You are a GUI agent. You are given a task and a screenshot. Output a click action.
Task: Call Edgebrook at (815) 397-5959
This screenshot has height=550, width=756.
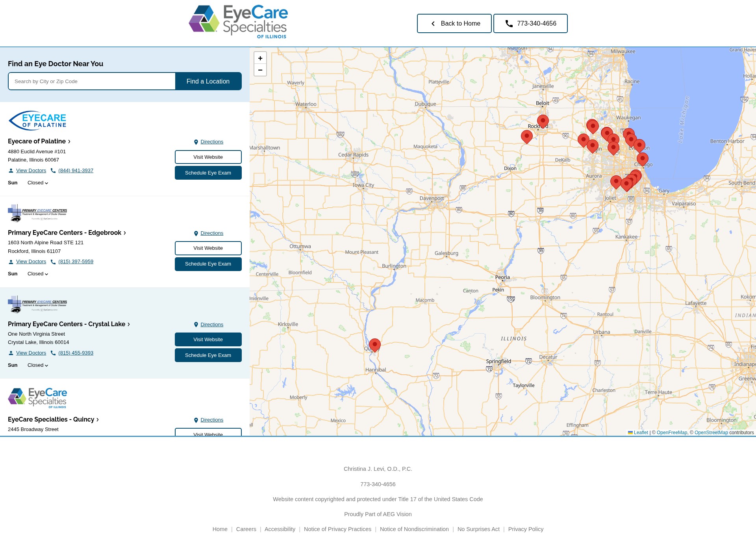[x=76, y=262]
